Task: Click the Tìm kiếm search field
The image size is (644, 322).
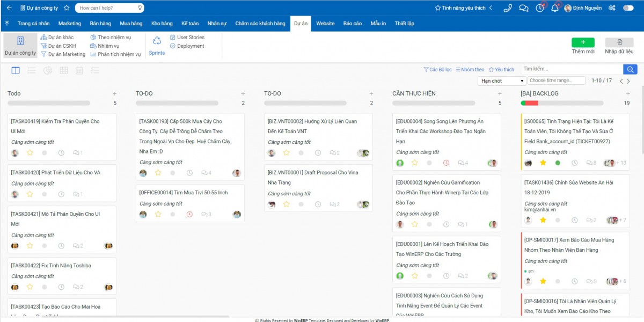Action: tap(572, 69)
